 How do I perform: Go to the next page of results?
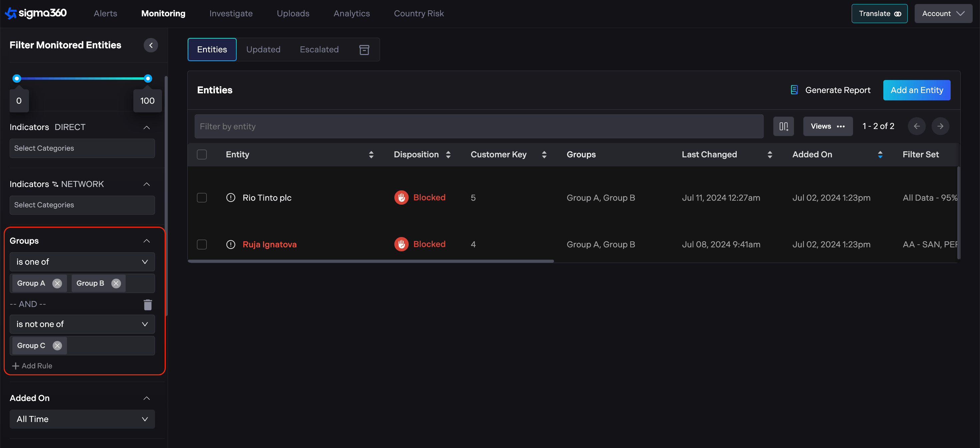[940, 126]
